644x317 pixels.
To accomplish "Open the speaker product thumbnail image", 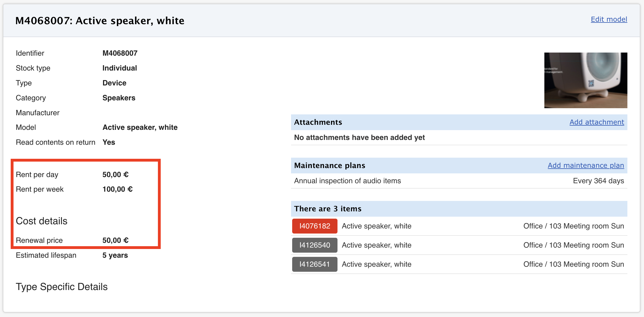I will point(585,80).
